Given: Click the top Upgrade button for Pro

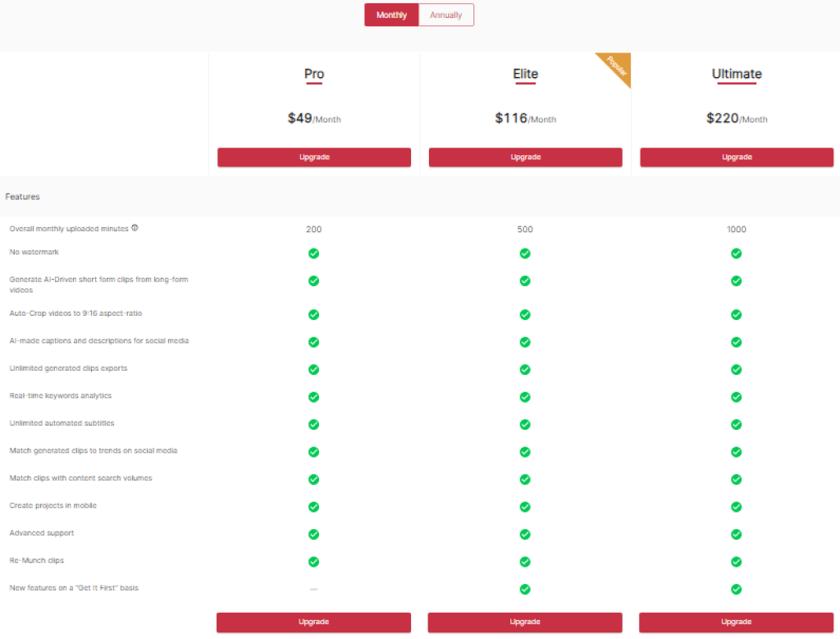Looking at the screenshot, I should pyautogui.click(x=313, y=157).
